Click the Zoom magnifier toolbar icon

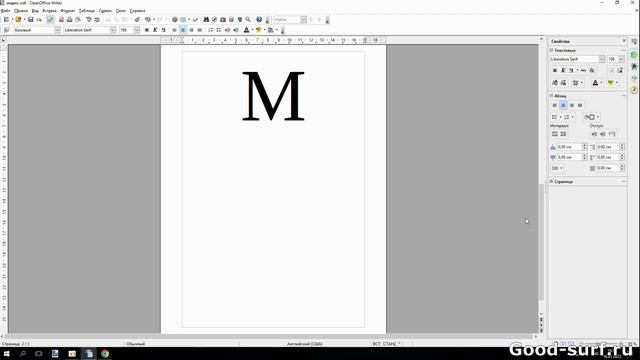(248, 20)
